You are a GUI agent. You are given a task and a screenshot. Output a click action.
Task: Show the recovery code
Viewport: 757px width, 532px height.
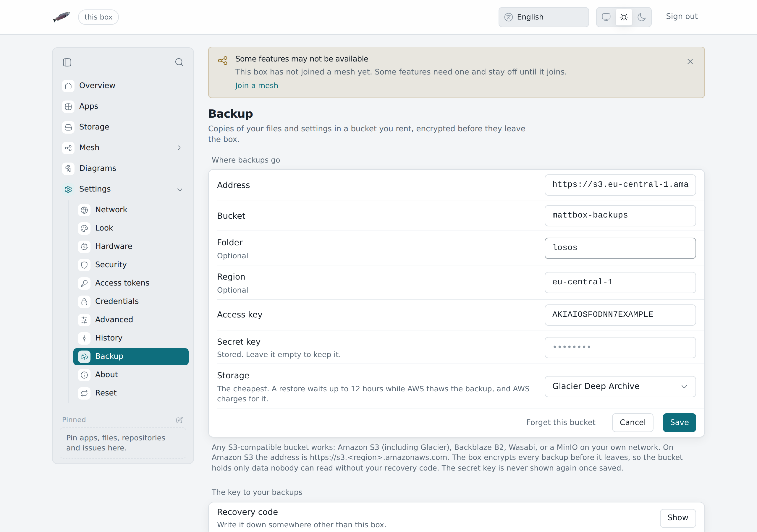677,518
